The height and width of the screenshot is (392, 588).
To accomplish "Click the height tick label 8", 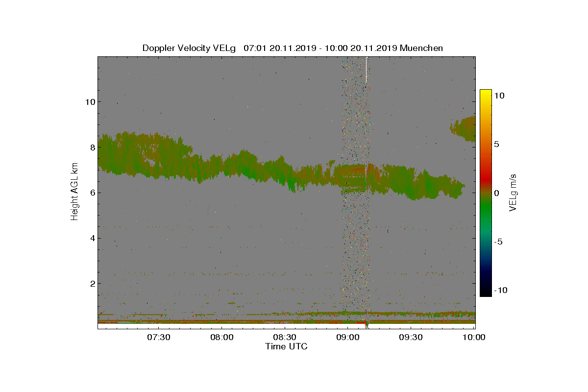I will (92, 147).
